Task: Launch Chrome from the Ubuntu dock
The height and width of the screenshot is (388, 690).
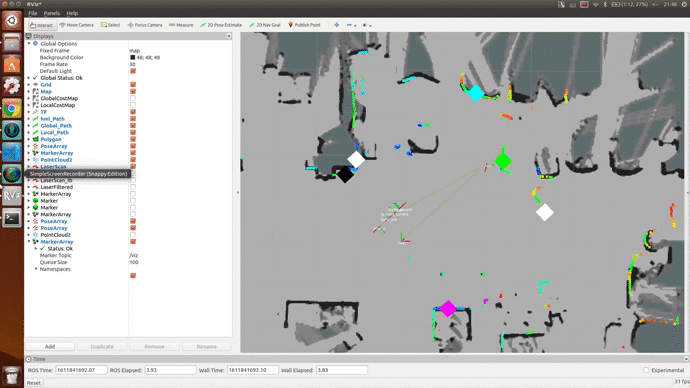Action: tap(12, 108)
